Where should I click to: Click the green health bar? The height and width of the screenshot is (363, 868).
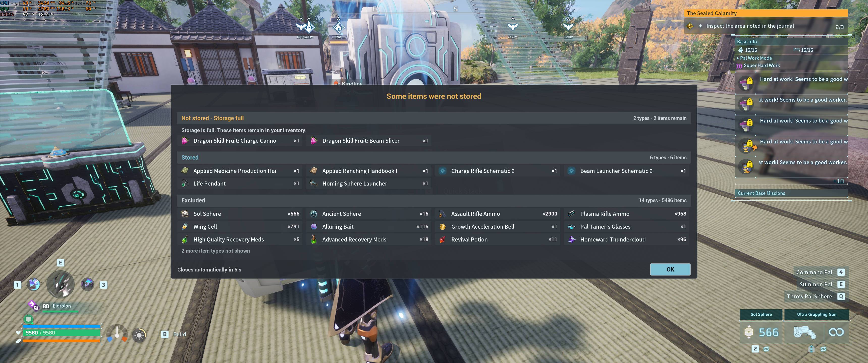[61, 333]
